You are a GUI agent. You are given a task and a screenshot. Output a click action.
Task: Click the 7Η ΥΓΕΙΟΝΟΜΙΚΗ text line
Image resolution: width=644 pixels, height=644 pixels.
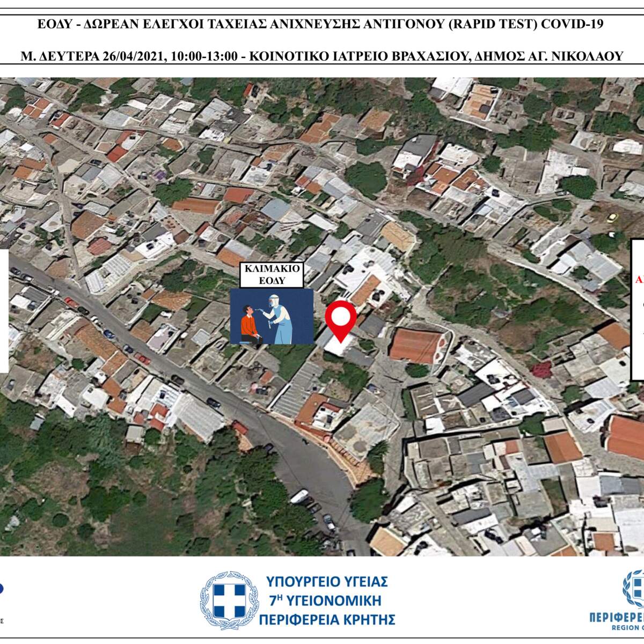pos(327,601)
